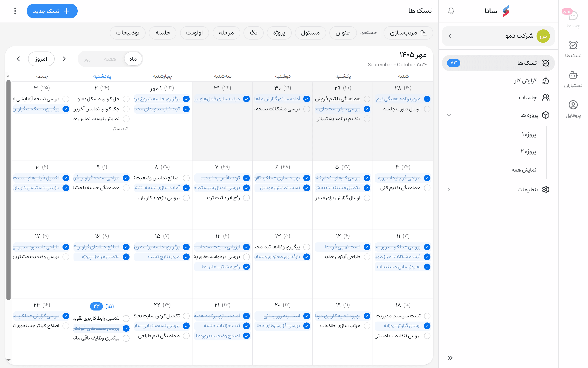Click the مرتب‌سازی sort button
Image resolution: width=588 pixels, height=368 pixels.
coord(408,33)
